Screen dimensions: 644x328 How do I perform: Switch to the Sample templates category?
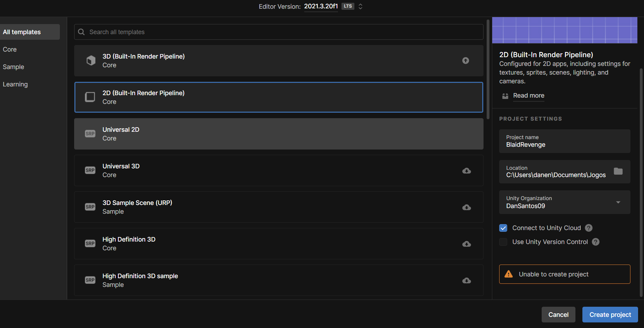tap(14, 67)
